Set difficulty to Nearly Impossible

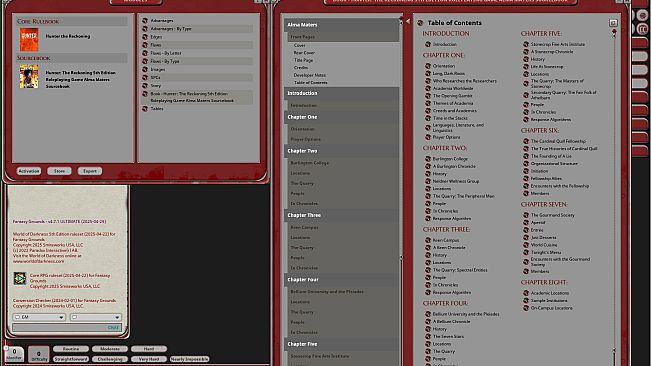coord(189,359)
